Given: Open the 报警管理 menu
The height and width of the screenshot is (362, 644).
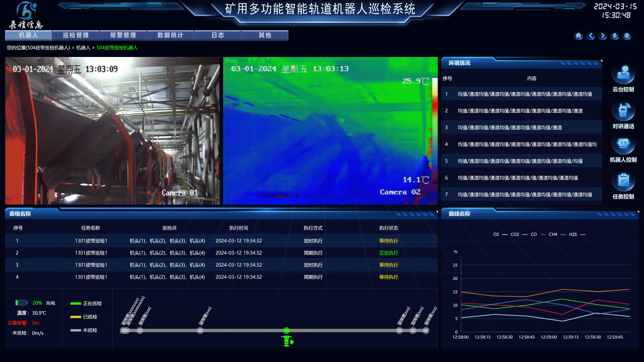Looking at the screenshot, I should [123, 35].
